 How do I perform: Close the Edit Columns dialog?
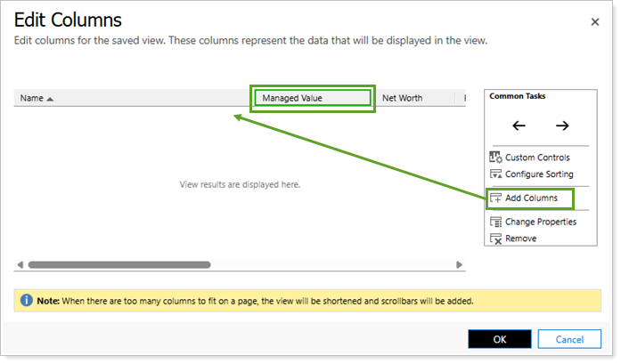[x=595, y=20]
